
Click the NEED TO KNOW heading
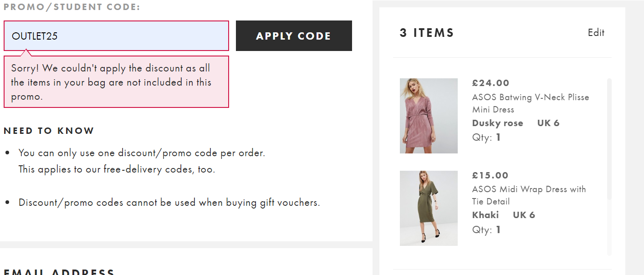coord(49,131)
